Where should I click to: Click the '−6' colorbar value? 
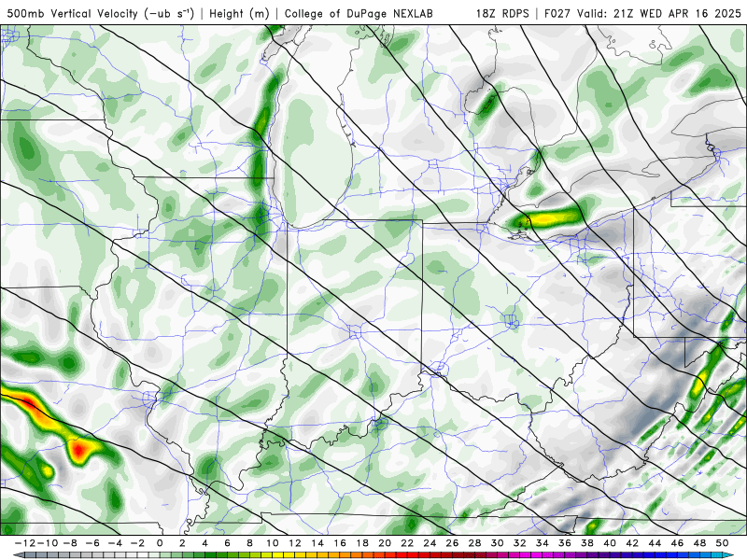coord(92,543)
